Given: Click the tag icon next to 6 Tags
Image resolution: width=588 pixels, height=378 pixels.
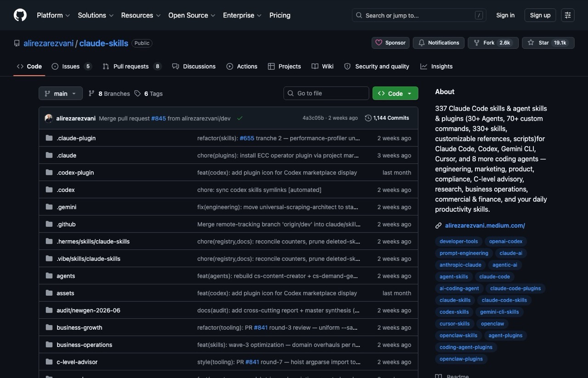Looking at the screenshot, I should pos(137,93).
